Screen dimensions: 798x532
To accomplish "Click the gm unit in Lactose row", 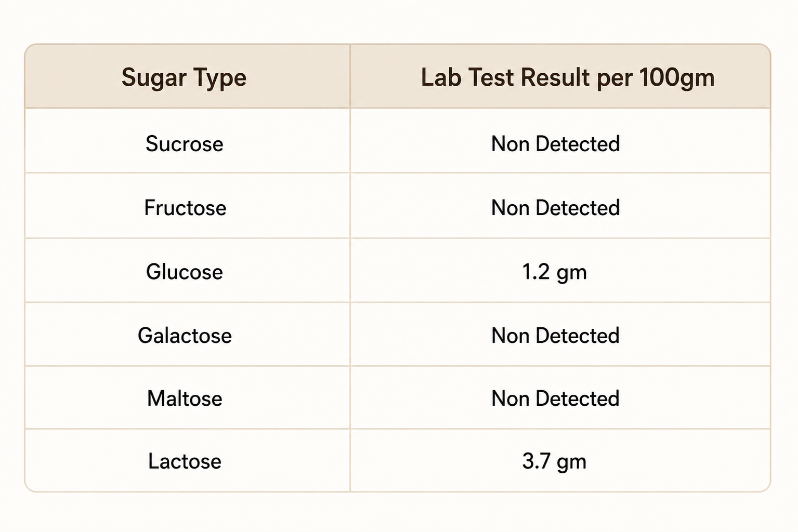I will [571, 463].
